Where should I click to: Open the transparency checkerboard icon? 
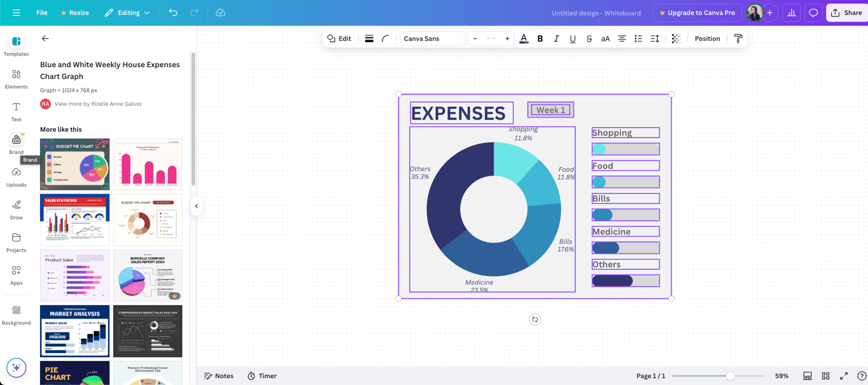[676, 39]
